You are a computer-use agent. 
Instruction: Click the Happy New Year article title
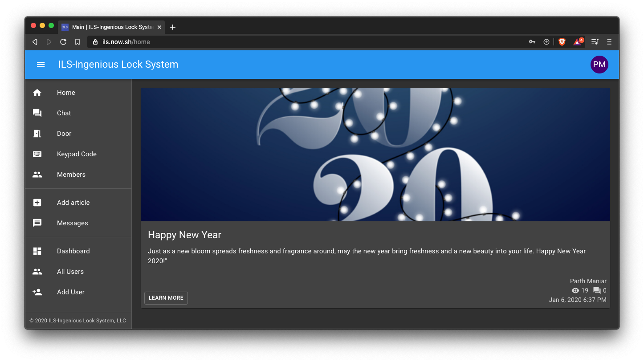(x=184, y=235)
